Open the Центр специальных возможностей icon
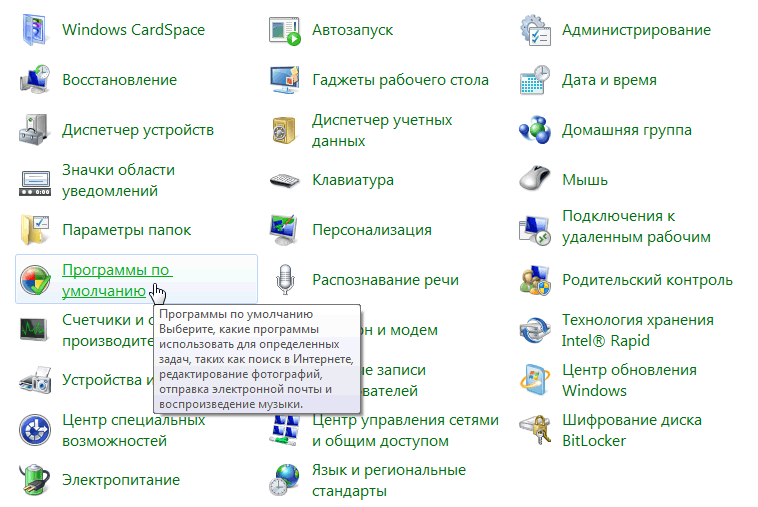 coord(35,430)
